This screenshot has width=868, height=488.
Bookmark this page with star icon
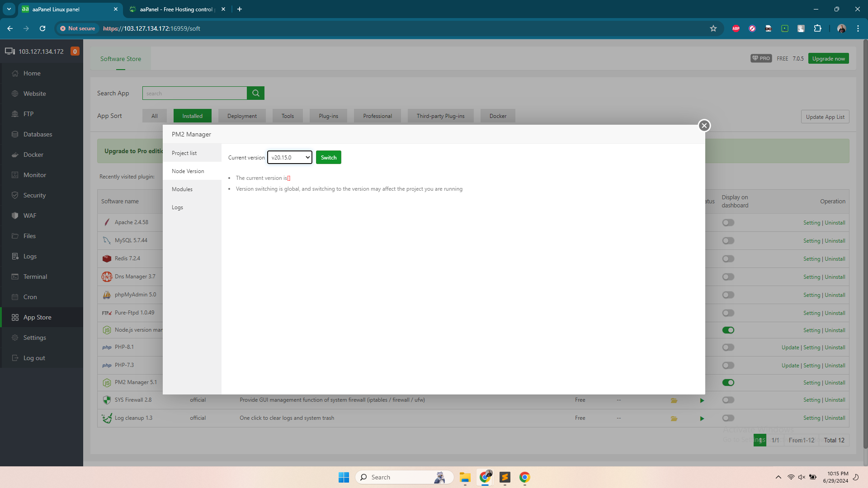713,28
